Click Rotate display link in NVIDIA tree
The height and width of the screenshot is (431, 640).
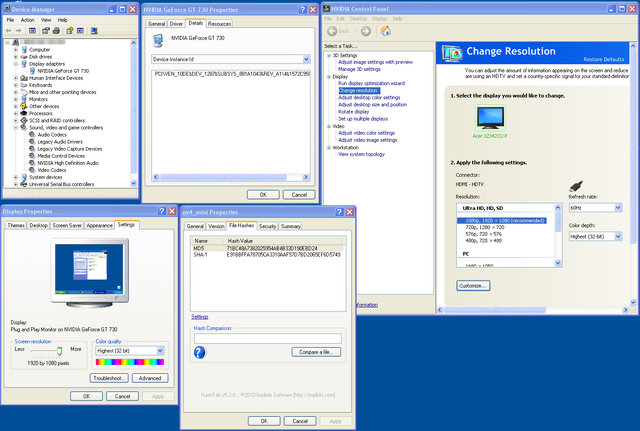point(353,112)
